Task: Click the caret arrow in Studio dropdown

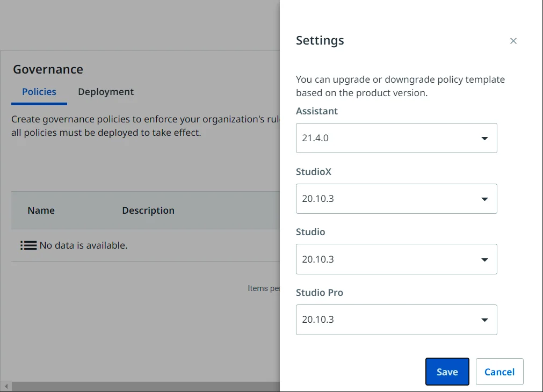Action: tap(484, 260)
